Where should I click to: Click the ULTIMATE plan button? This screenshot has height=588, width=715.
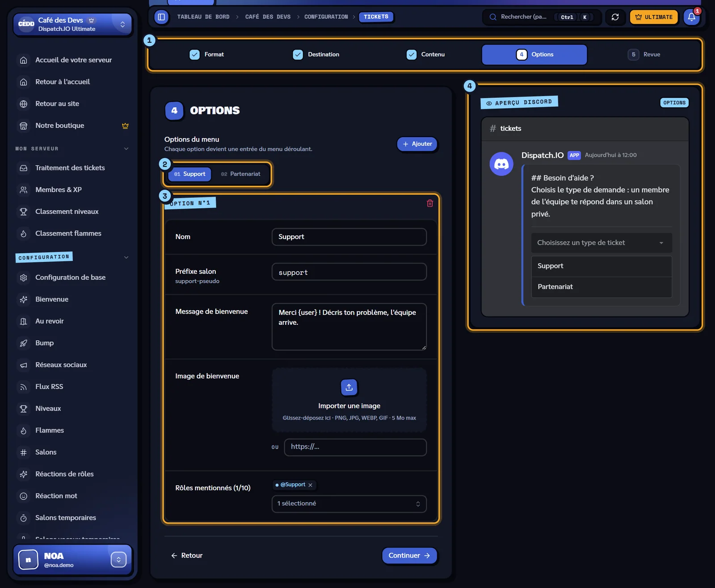(654, 17)
